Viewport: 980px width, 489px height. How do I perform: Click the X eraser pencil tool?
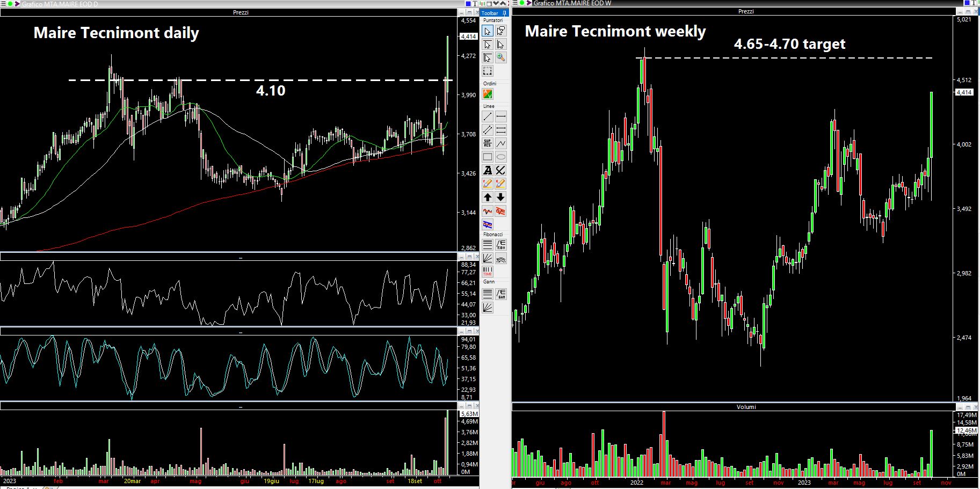[x=501, y=184]
